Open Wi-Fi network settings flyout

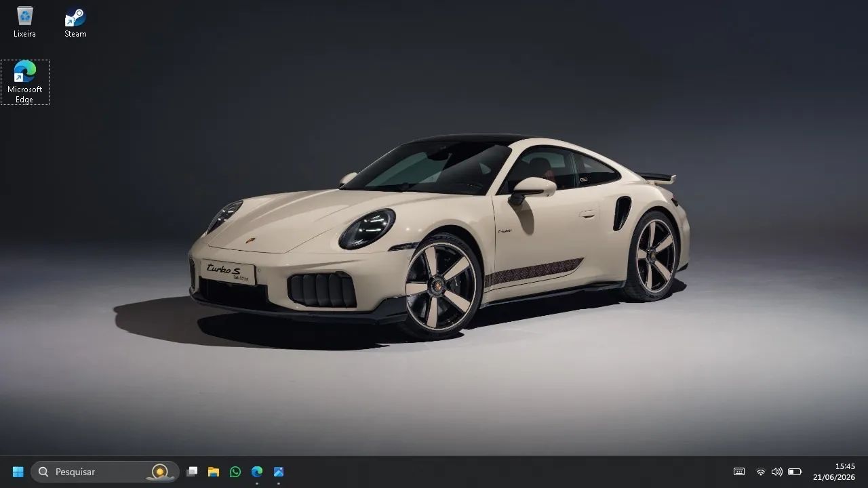(761, 472)
